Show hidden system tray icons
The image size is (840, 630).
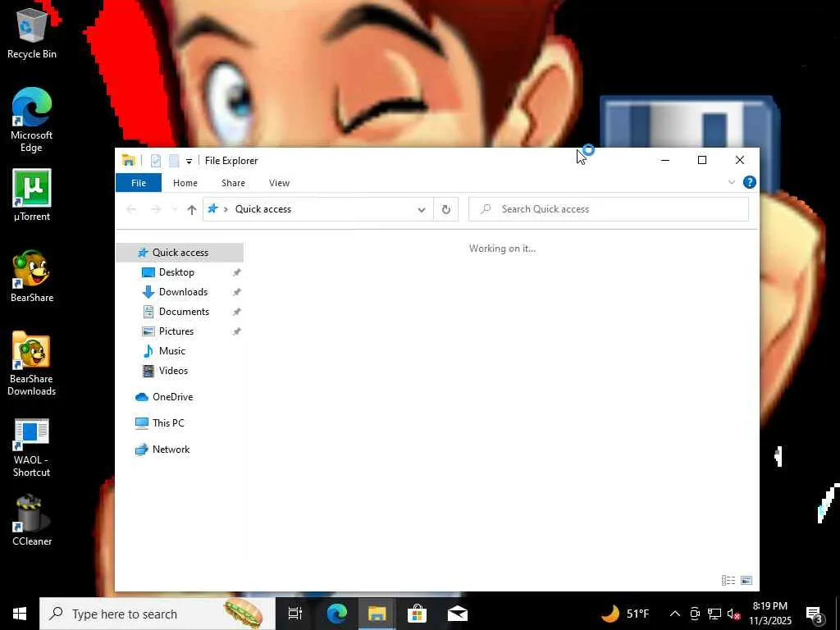[x=675, y=614]
